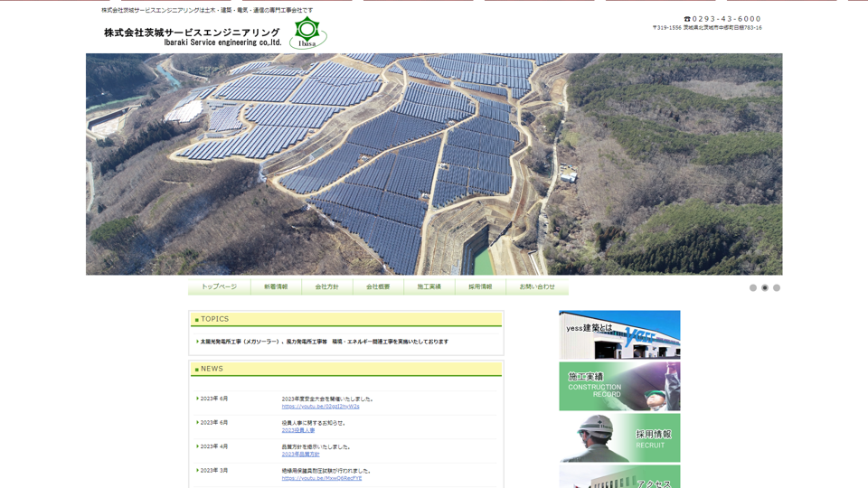Open the 2023役員人事 link

298,430
